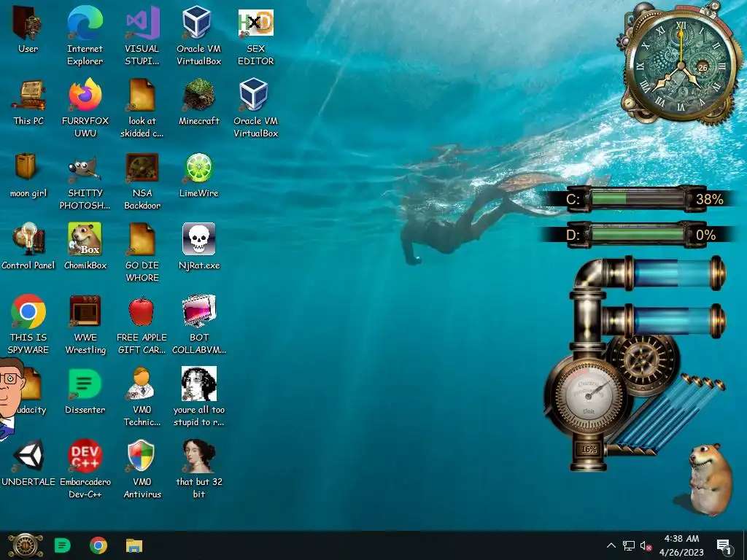Click the CPU pressure gauge widget

tap(588, 396)
